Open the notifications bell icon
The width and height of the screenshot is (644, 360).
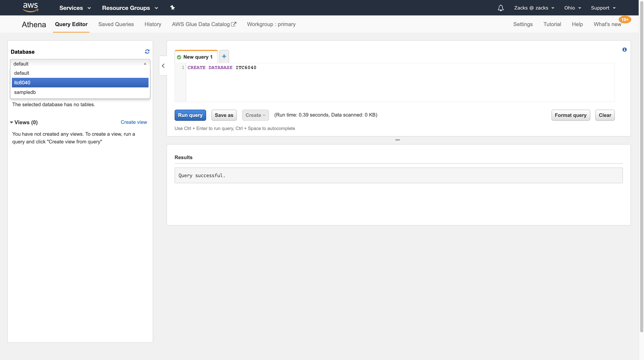(x=500, y=8)
